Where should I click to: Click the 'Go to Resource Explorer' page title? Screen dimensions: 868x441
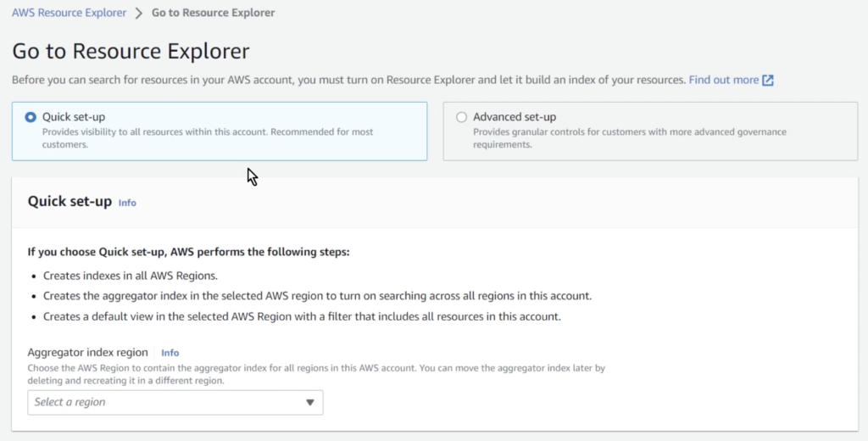(x=131, y=51)
